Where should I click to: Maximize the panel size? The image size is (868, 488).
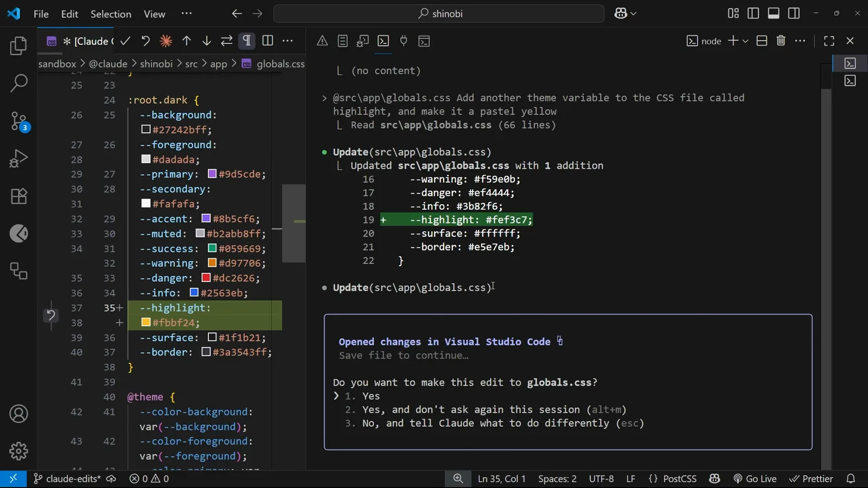(x=829, y=41)
